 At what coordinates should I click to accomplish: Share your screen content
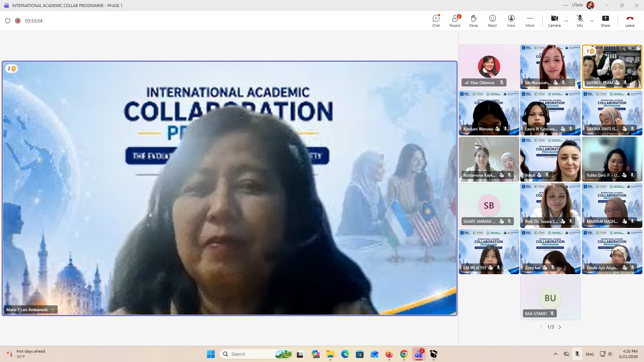click(605, 21)
